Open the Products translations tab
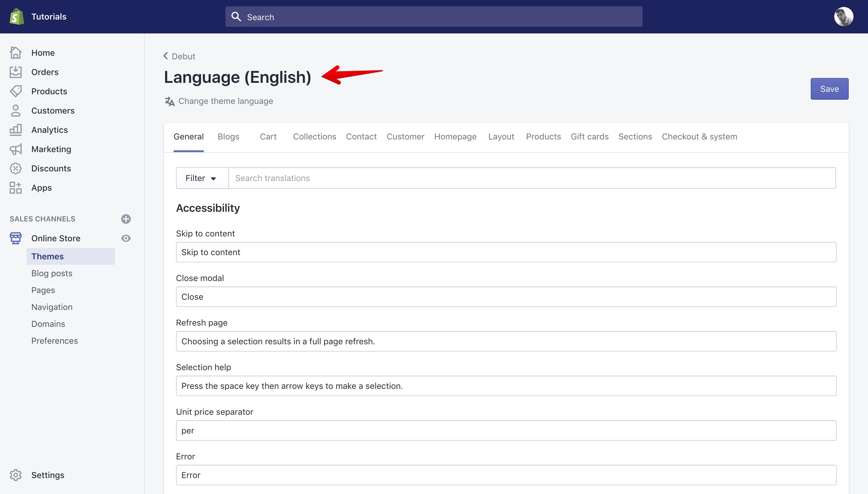 [543, 137]
